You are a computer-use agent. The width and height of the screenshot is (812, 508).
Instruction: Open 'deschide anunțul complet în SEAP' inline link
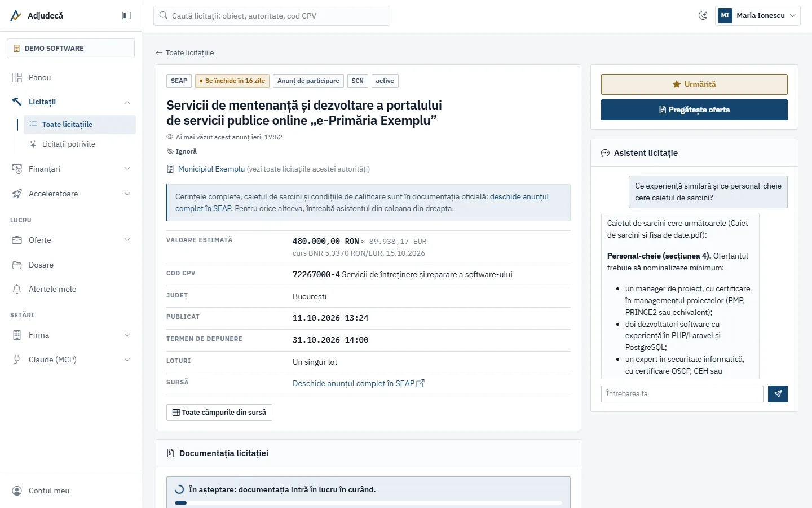click(362, 203)
